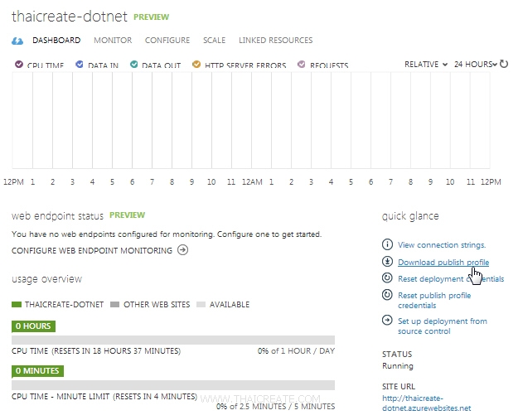Click Download publish profile link
This screenshot has width=523, height=420.
tap(443, 263)
